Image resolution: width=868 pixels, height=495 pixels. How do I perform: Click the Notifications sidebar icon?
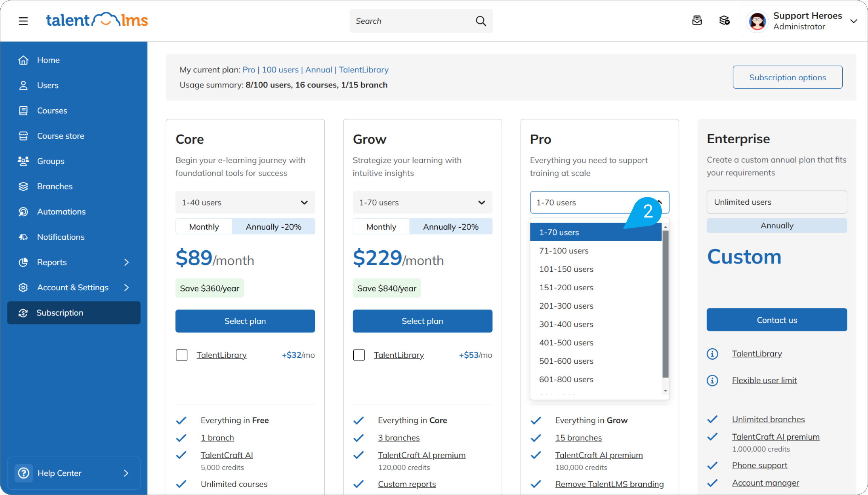23,237
